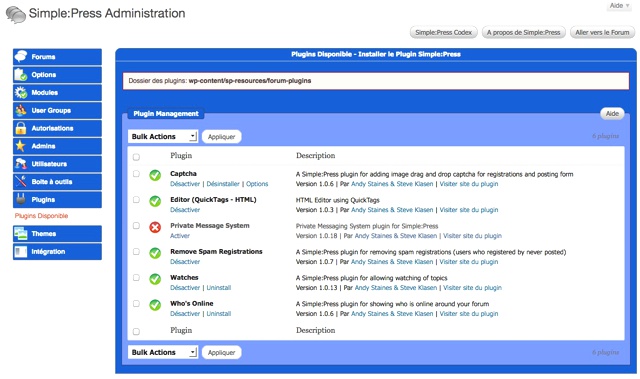Tick the checkbox for the Captcha plugin
The image size is (640, 379).
click(136, 174)
